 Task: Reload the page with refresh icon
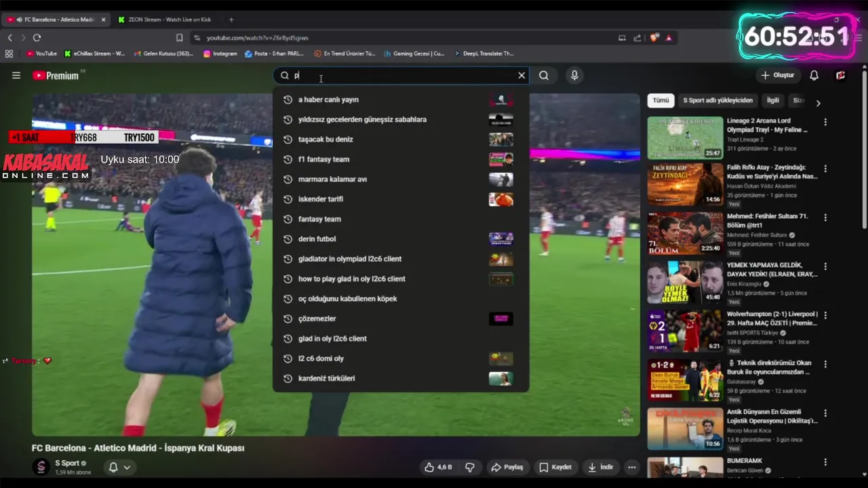tap(37, 38)
